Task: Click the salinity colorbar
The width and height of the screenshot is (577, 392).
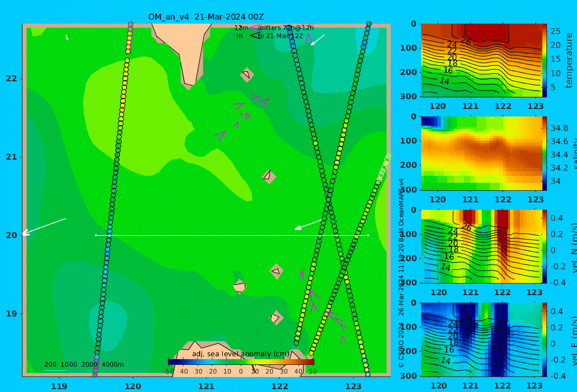Action: tap(545, 153)
